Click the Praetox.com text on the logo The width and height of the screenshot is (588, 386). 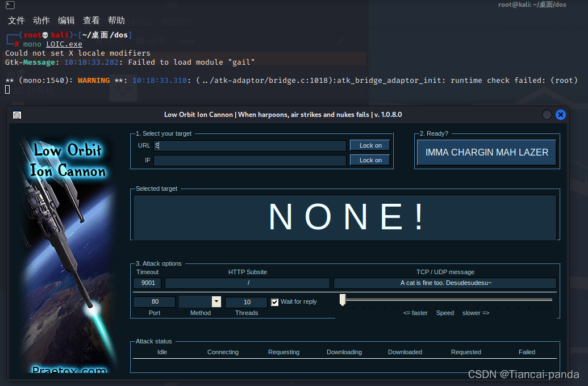tap(69, 370)
